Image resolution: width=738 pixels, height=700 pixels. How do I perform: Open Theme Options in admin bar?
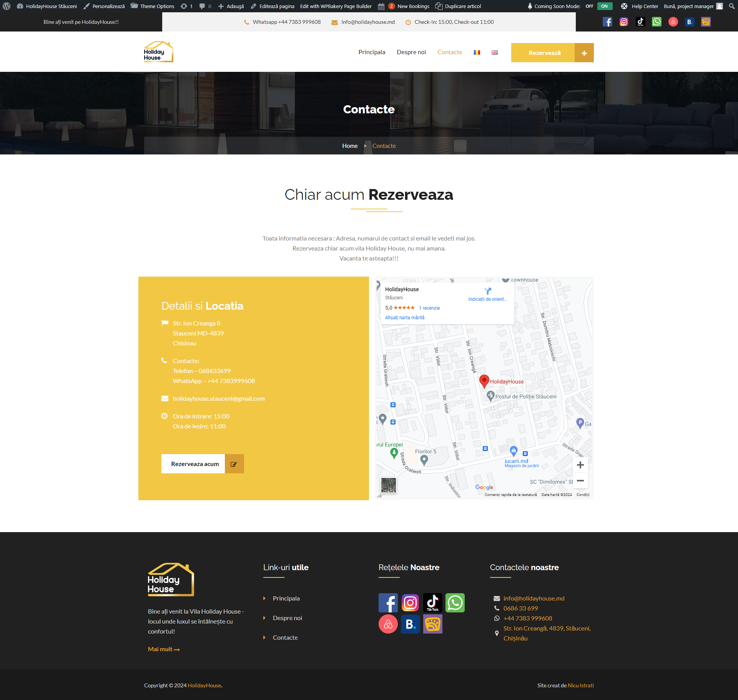pyautogui.click(x=153, y=6)
